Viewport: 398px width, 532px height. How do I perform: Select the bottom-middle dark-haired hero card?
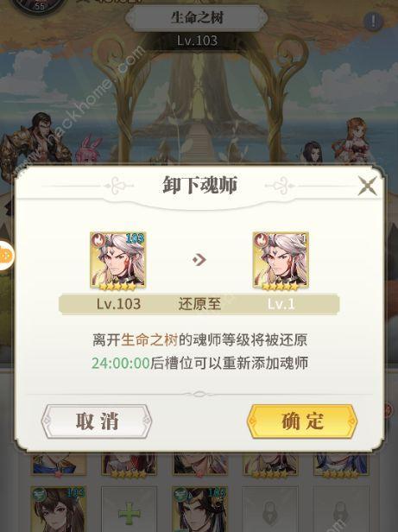[x=199, y=510]
